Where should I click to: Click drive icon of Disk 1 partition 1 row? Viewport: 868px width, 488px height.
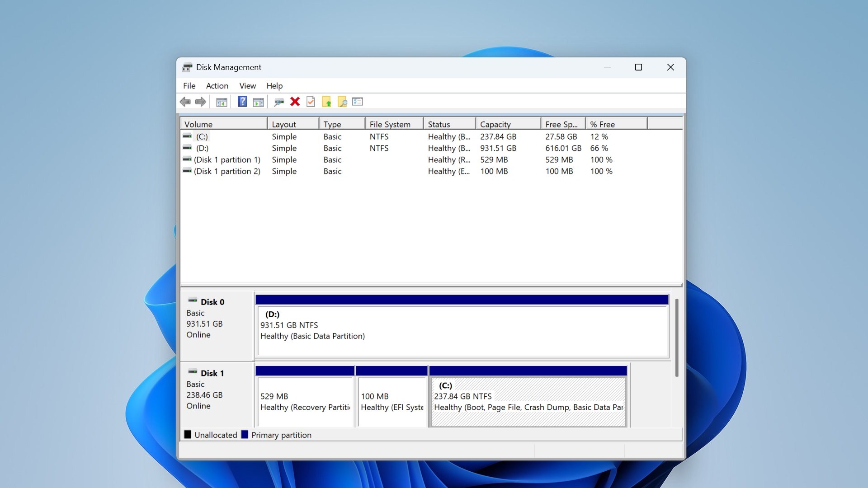[x=187, y=159]
